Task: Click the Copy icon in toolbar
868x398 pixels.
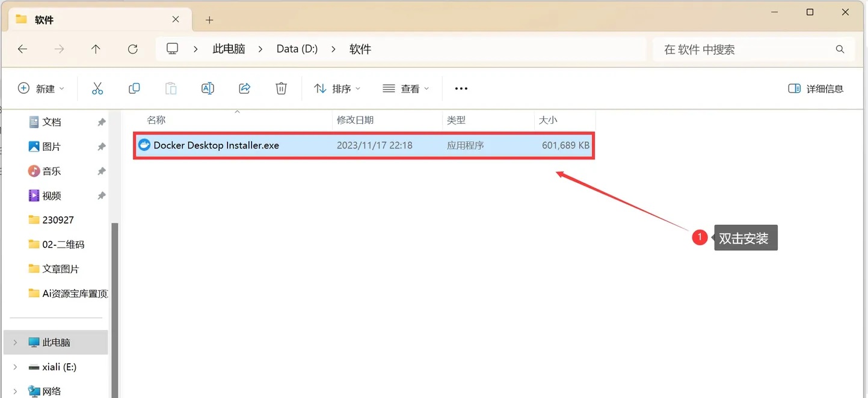Action: (134, 88)
